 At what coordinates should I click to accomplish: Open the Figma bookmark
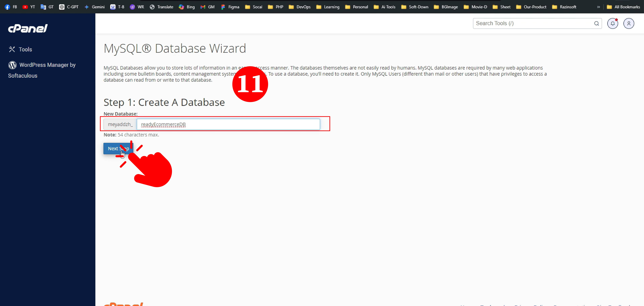click(x=230, y=7)
